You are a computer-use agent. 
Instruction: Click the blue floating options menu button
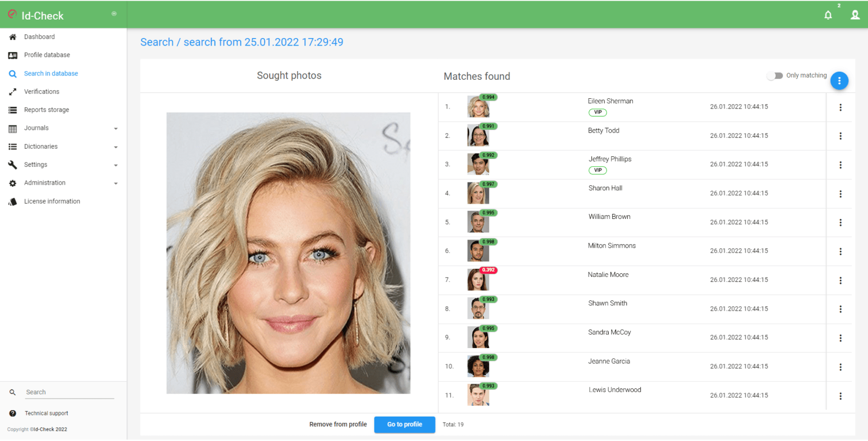tap(839, 81)
